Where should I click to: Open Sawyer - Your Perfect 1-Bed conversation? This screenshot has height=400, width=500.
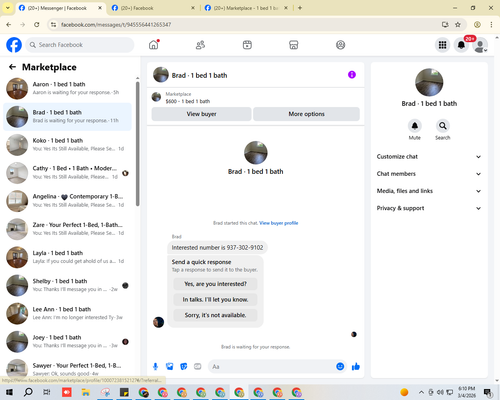pos(67,368)
